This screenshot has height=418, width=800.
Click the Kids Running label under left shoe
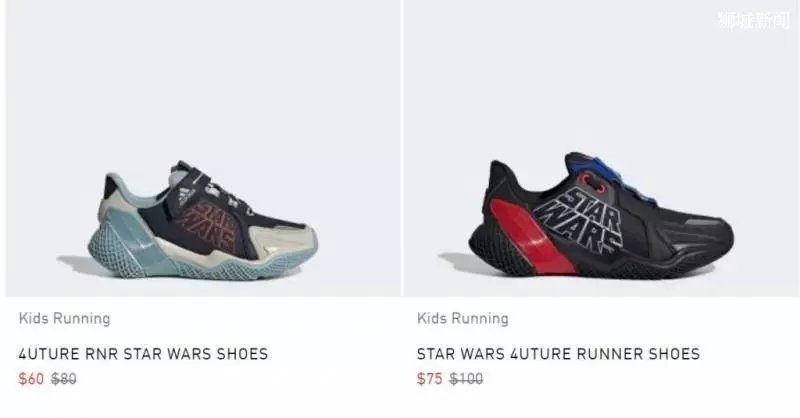tap(64, 318)
